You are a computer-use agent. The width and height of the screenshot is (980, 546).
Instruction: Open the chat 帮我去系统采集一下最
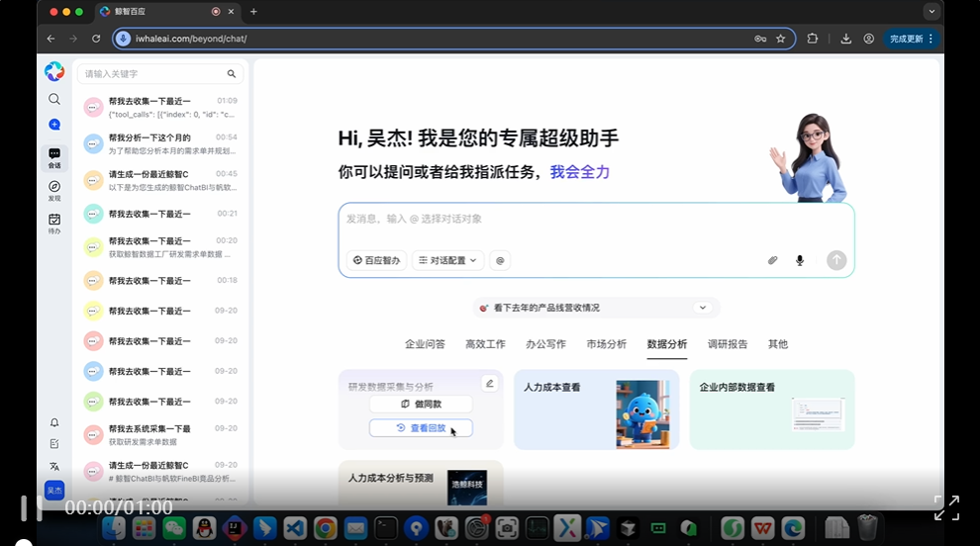[160, 435]
